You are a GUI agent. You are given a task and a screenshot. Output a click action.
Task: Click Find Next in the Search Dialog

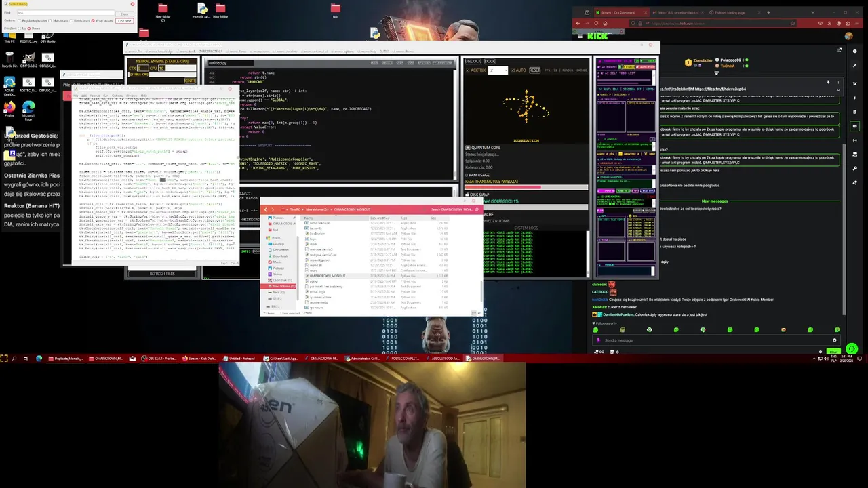tap(124, 21)
